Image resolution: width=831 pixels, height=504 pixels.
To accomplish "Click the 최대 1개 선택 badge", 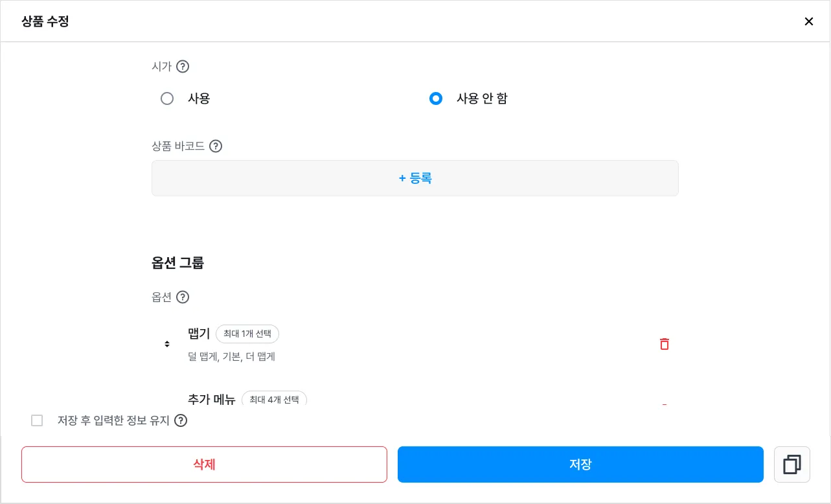I will (247, 334).
